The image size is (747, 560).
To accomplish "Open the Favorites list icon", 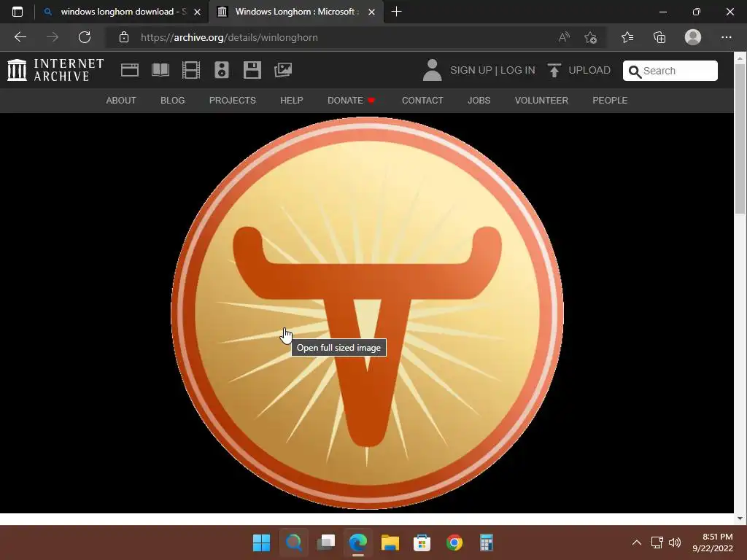I will (x=627, y=37).
